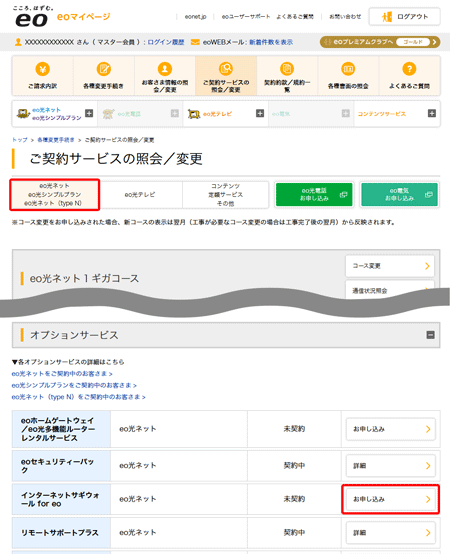The height and width of the screenshot is (554, 450).
Task: Open eo光シンプルプランをご契約中のお客さま link
Action: (74, 385)
